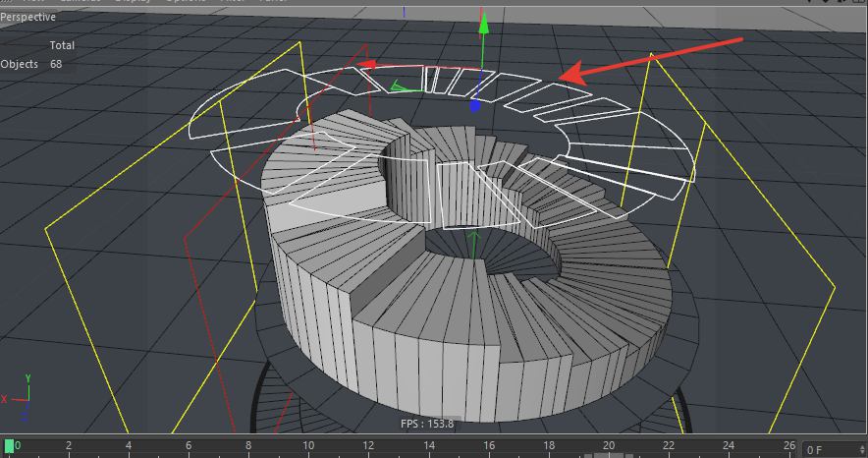Jump to frame 2 on the timeline ruler
This screenshot has height=458, width=868.
coord(68,445)
